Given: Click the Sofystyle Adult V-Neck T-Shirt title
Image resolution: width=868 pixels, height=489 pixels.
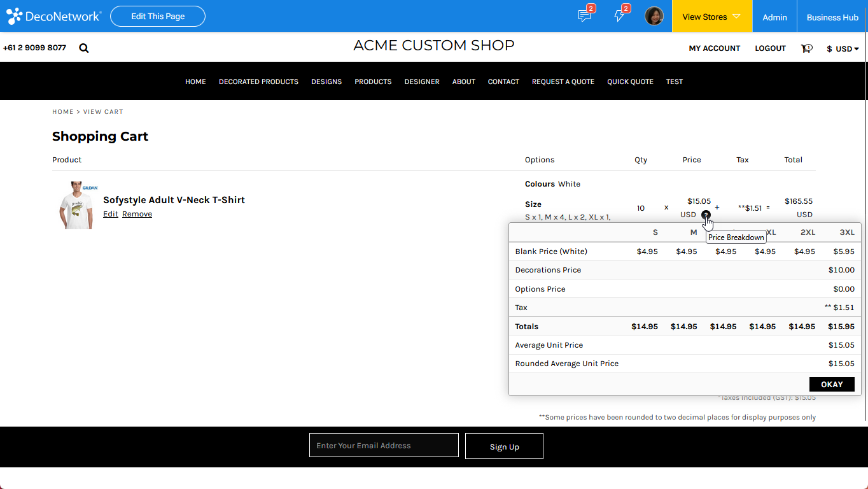Looking at the screenshot, I should (174, 200).
